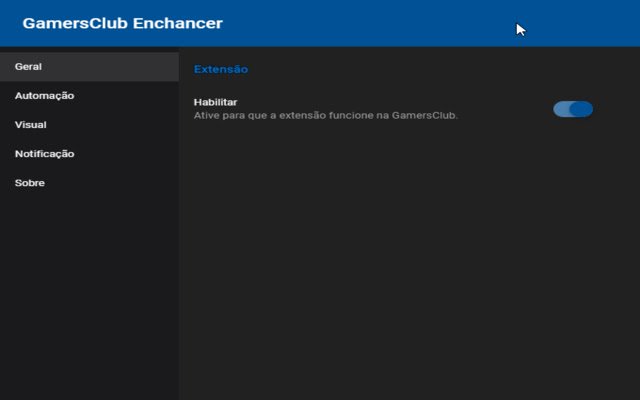The image size is (640, 400).
Task: Click the GamersClub Enchancer title
Action: 122,23
